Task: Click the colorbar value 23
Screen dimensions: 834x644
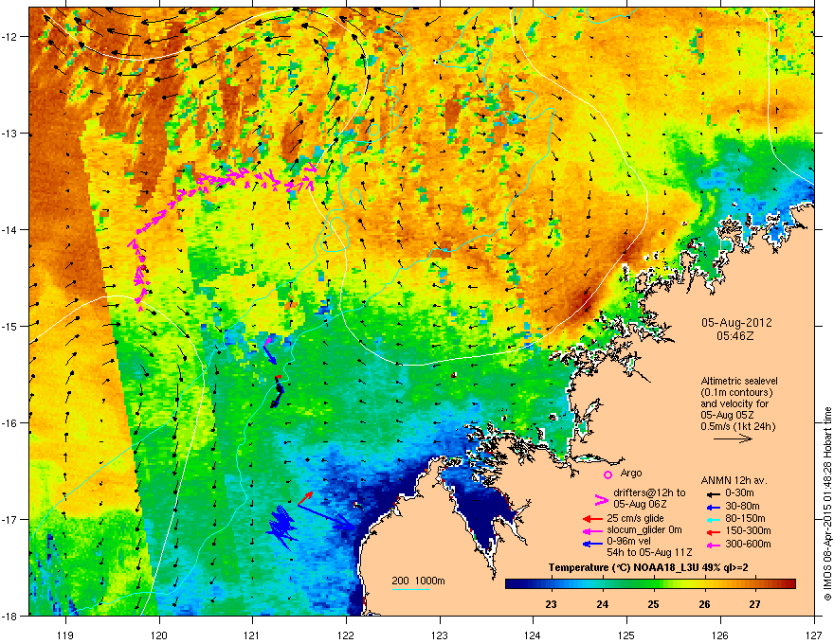Action: click(x=551, y=604)
